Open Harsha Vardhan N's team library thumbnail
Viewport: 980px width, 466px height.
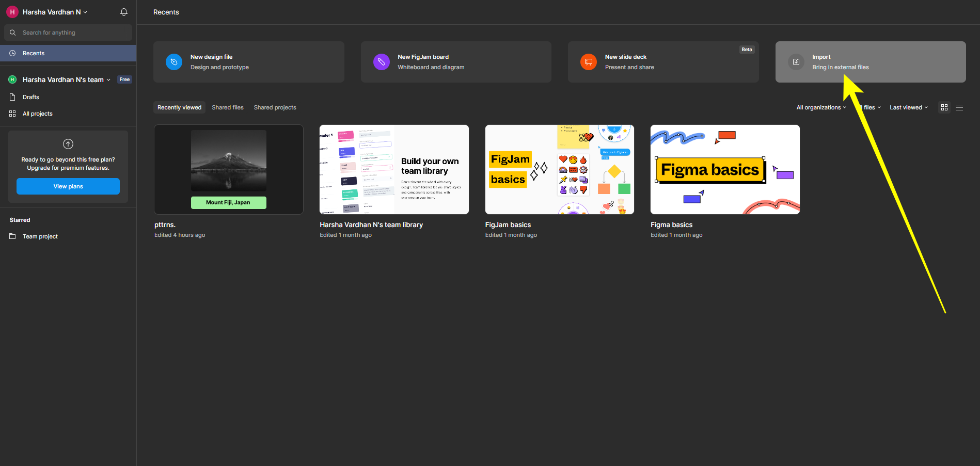(394, 169)
